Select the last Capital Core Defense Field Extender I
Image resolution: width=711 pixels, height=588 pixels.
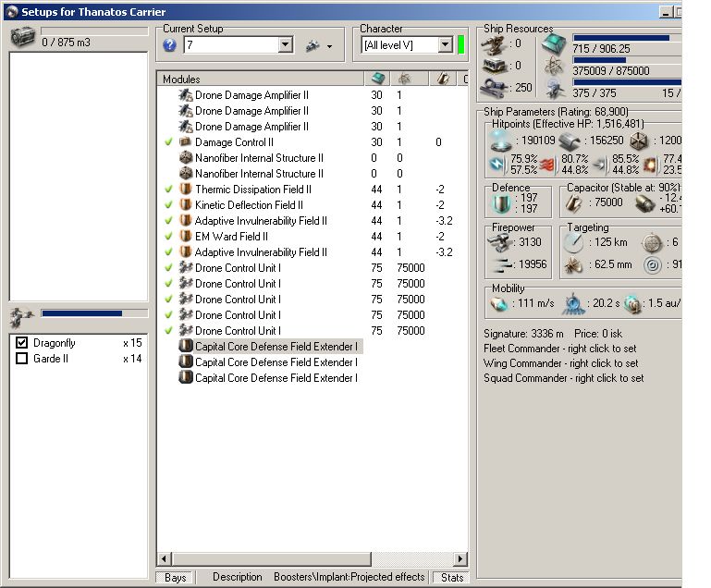point(276,377)
